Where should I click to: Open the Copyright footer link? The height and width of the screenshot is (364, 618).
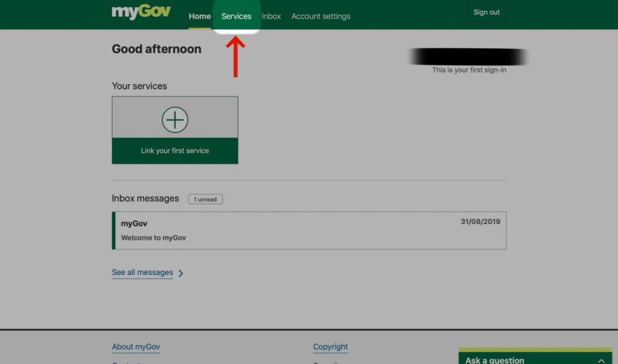[x=330, y=347]
